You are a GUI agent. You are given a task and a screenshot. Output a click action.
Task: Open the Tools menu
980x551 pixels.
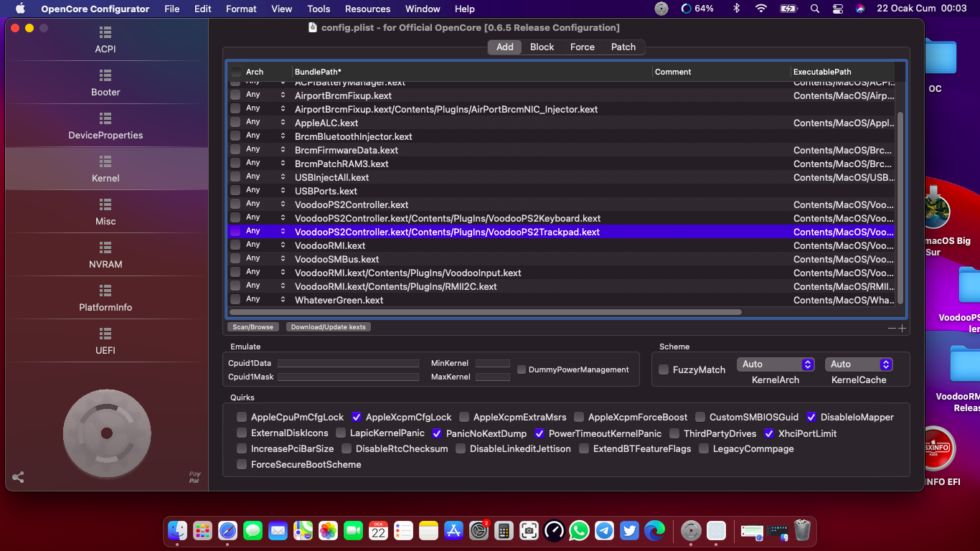(x=319, y=9)
